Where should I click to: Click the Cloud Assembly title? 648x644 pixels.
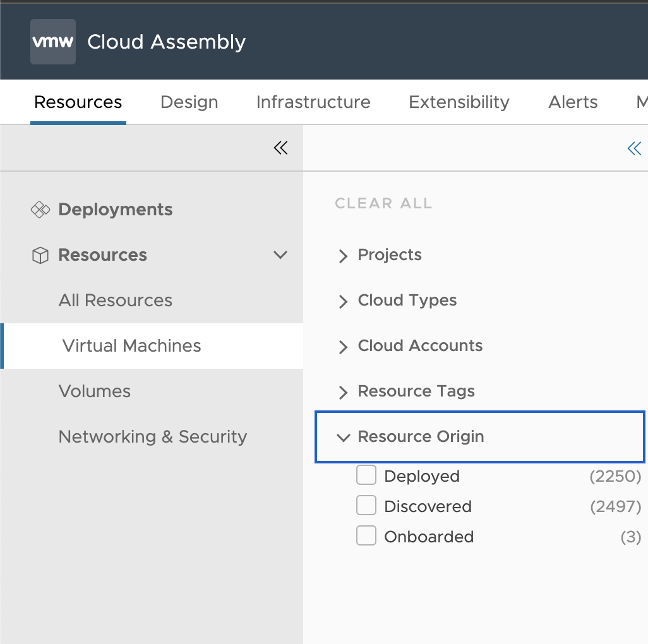click(167, 42)
